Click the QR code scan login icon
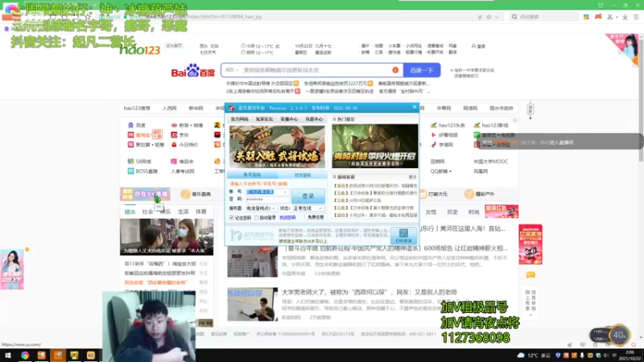 (403, 235)
